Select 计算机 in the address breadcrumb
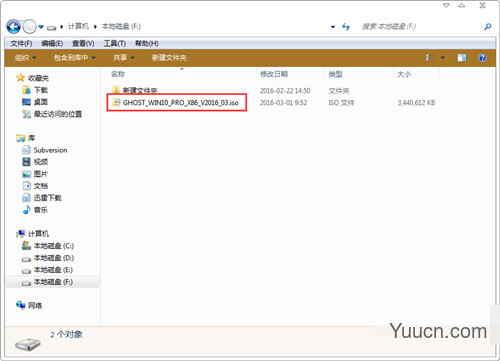The image size is (500, 361). point(78,26)
